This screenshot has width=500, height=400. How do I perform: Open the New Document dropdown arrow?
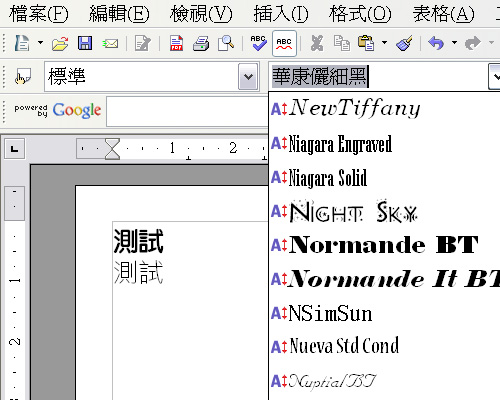click(x=40, y=43)
